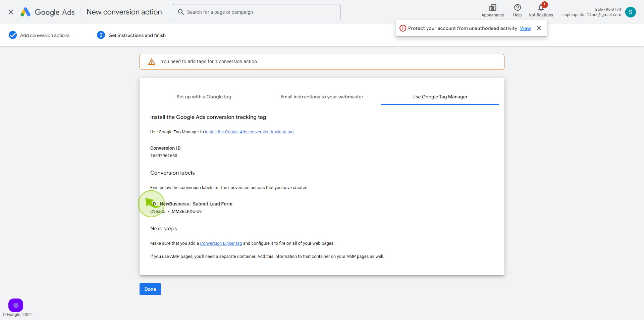Image resolution: width=644 pixels, height=320 pixels.
Task: Close the New conversion action page
Action: click(11, 12)
